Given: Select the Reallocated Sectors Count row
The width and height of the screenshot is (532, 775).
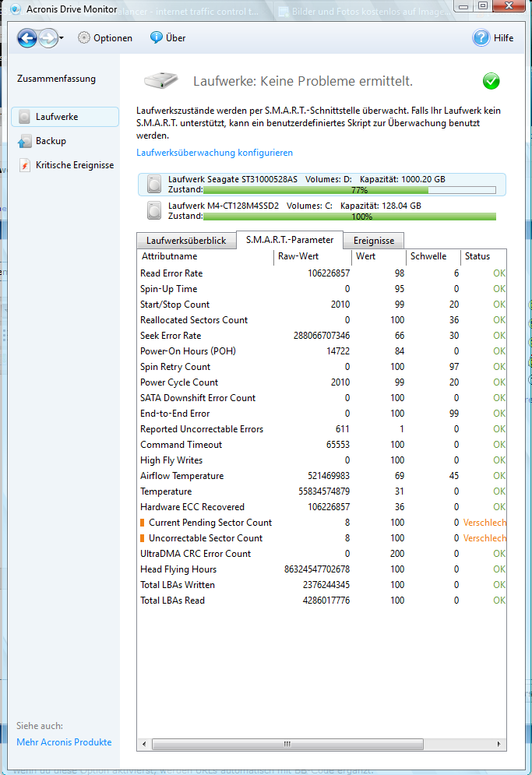Looking at the screenshot, I should tap(322, 320).
